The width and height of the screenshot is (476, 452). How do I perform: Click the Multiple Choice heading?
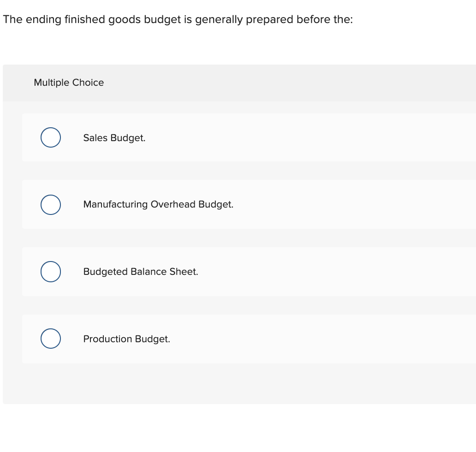(x=68, y=83)
